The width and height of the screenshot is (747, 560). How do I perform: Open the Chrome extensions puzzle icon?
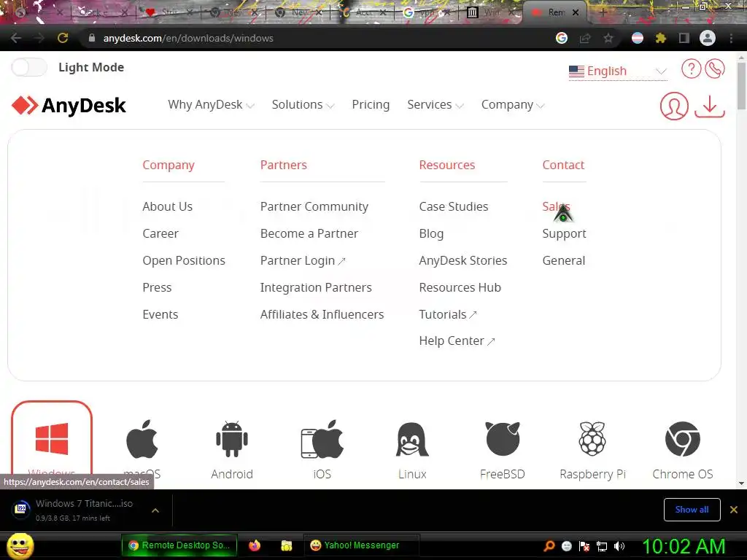[661, 38]
